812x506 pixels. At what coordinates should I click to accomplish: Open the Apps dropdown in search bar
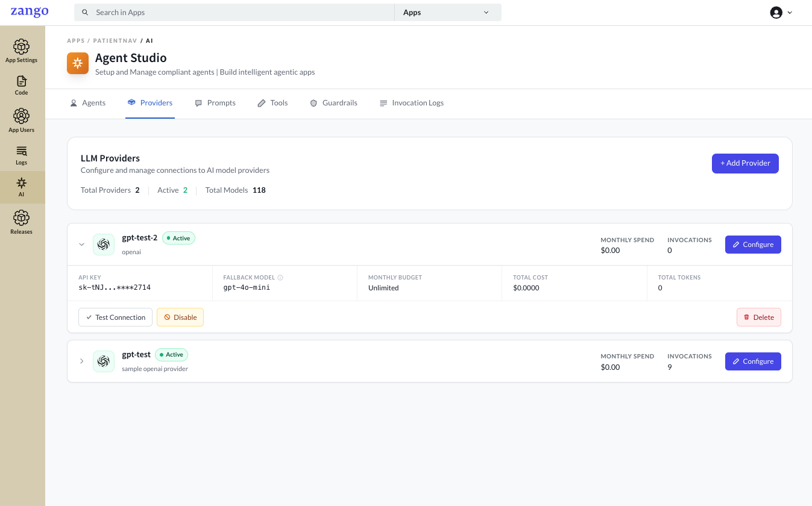pyautogui.click(x=448, y=13)
